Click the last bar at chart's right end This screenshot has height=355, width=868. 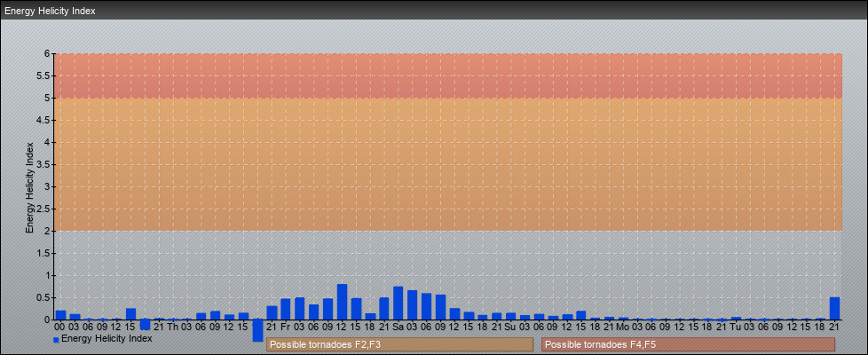point(835,309)
